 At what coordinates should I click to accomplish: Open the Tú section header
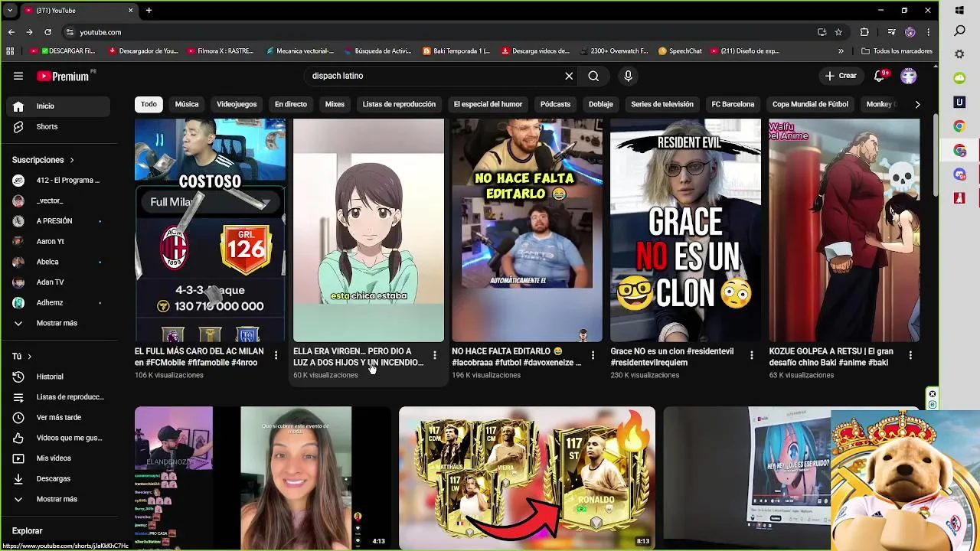point(21,356)
